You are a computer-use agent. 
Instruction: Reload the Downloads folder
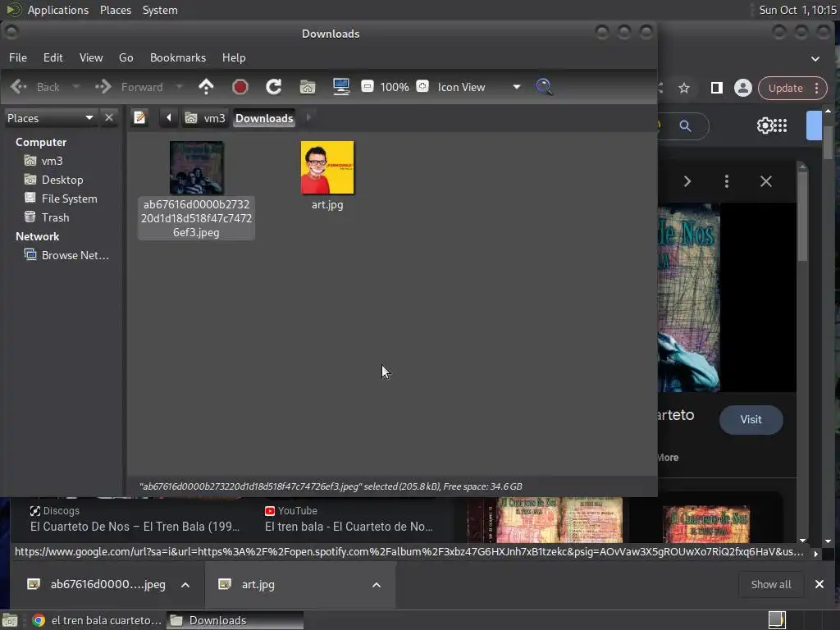coord(274,87)
